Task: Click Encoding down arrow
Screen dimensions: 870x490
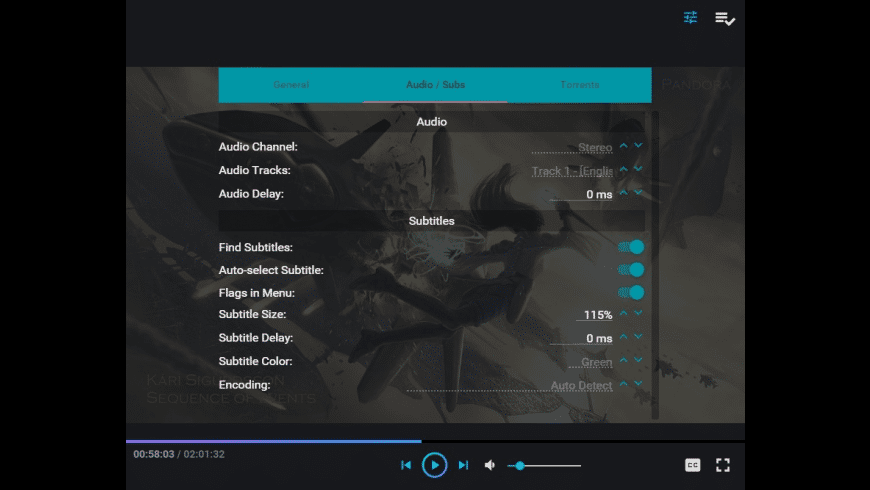Action: [638, 383]
